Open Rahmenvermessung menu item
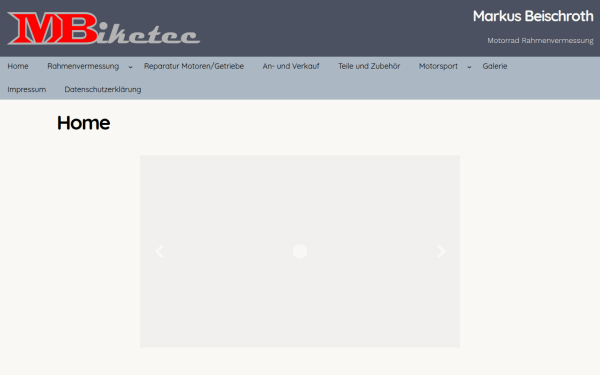Viewport: 600px width, 375px height. [83, 66]
